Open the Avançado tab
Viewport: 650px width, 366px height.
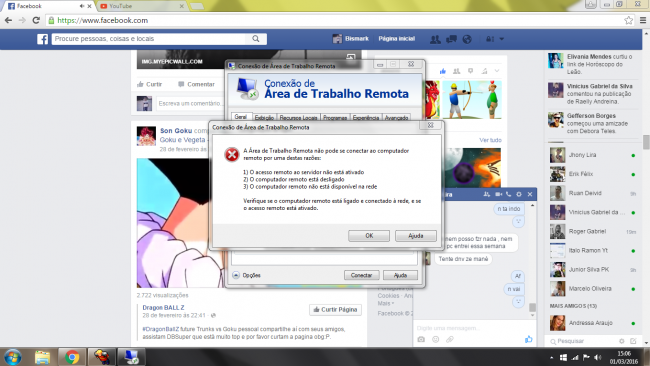tap(396, 118)
